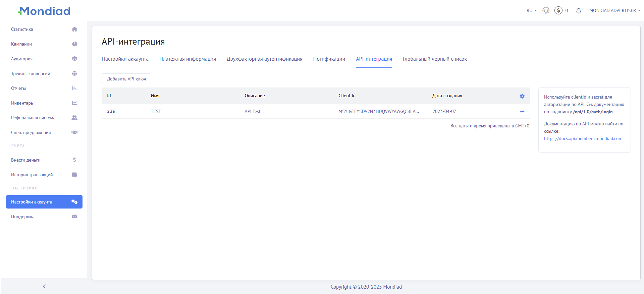Expand the RU language dropdown
Image resolution: width=644 pixels, height=294 pixels.
[x=531, y=11]
